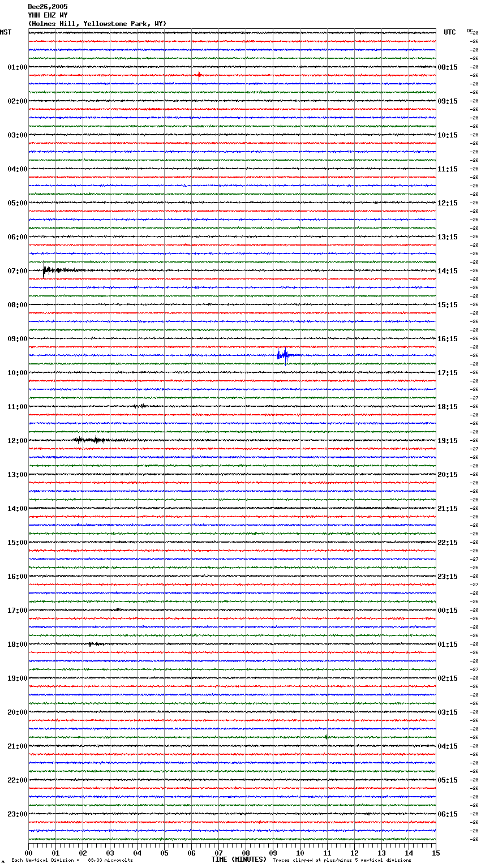Select the 08:00 MST time label

(x=18, y=305)
